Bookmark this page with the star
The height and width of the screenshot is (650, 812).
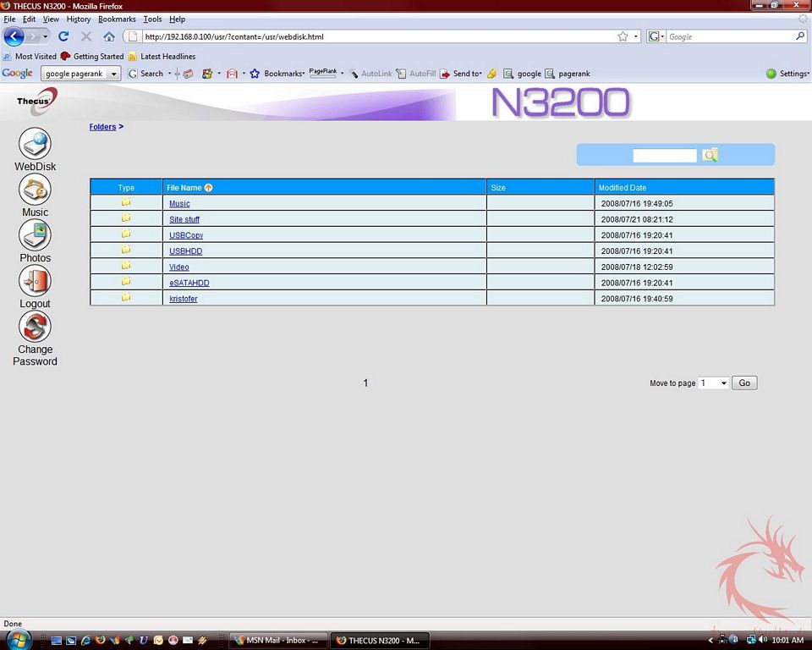coord(623,36)
